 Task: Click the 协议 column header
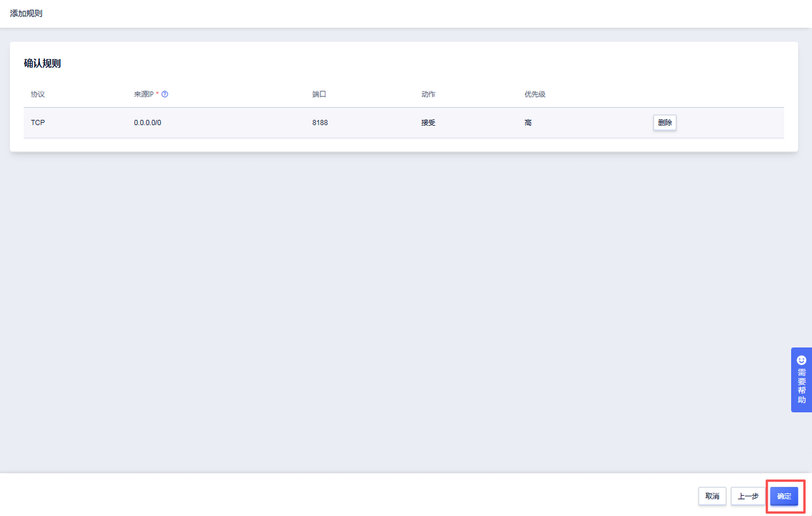[38, 95]
